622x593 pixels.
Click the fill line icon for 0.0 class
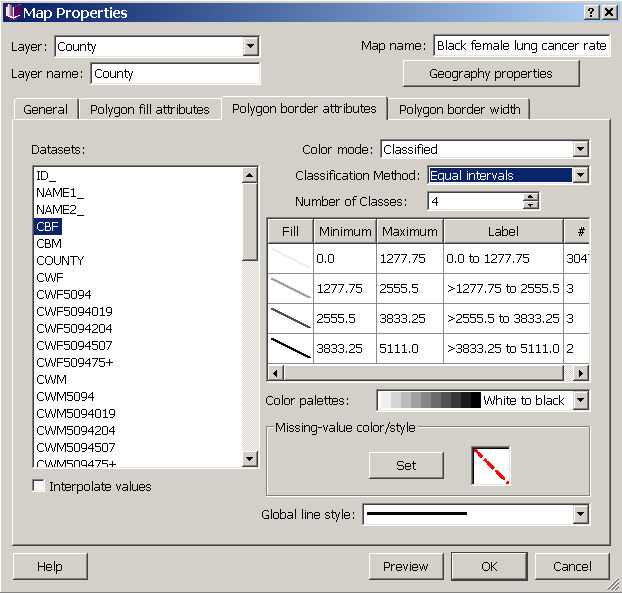(x=290, y=258)
